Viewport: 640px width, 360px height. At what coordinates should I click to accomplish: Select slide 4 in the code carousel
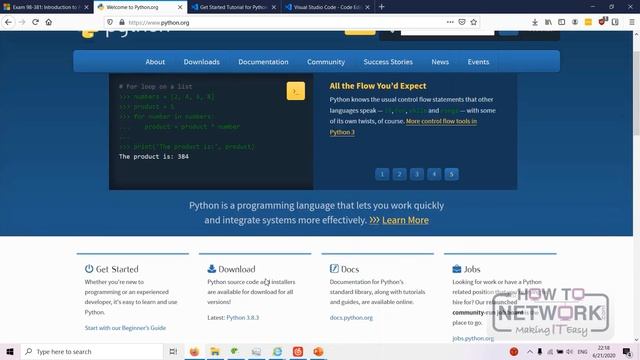coord(434,174)
